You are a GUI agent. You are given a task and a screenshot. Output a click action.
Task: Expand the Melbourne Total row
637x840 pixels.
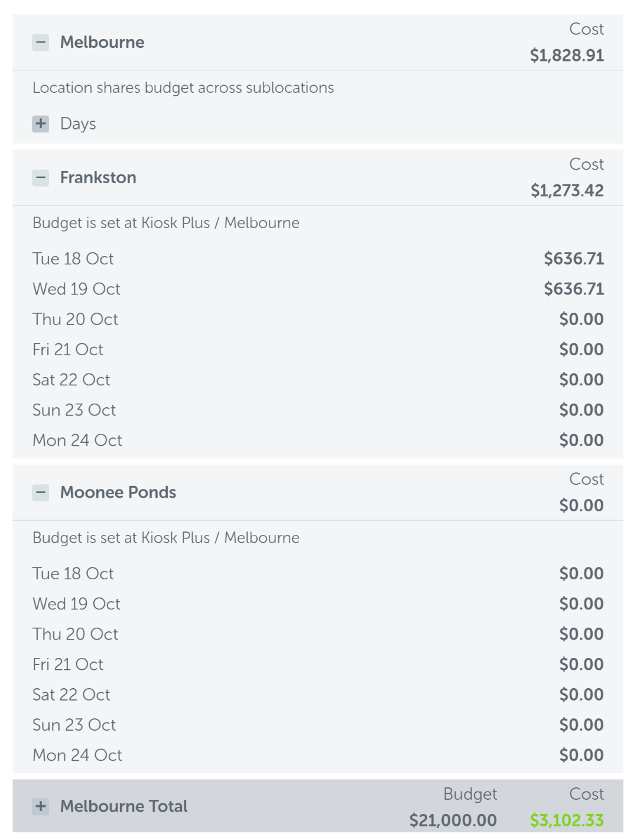tap(40, 806)
